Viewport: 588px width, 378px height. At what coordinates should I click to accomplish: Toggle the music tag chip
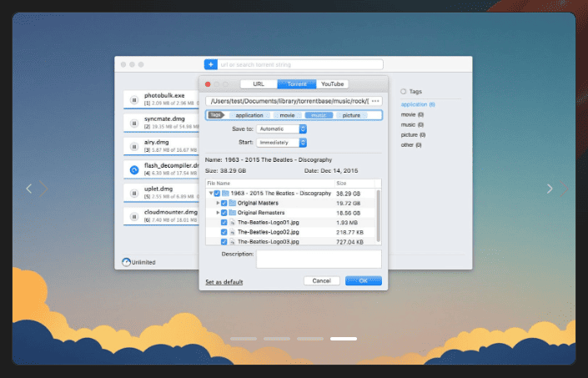coord(319,115)
